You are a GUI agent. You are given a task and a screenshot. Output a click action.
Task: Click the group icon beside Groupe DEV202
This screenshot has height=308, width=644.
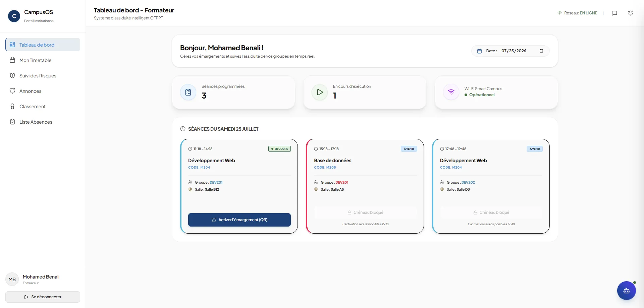tap(442, 182)
